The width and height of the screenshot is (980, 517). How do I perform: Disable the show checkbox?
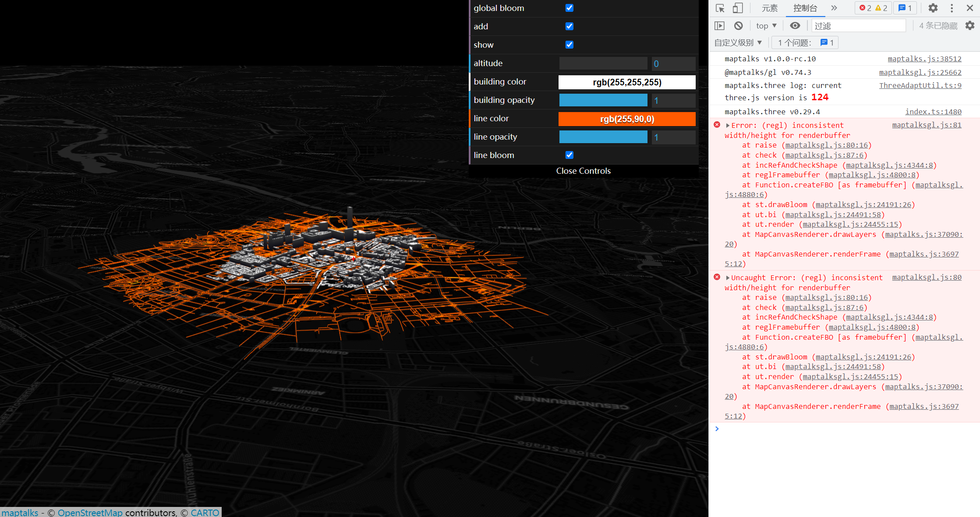click(x=569, y=45)
